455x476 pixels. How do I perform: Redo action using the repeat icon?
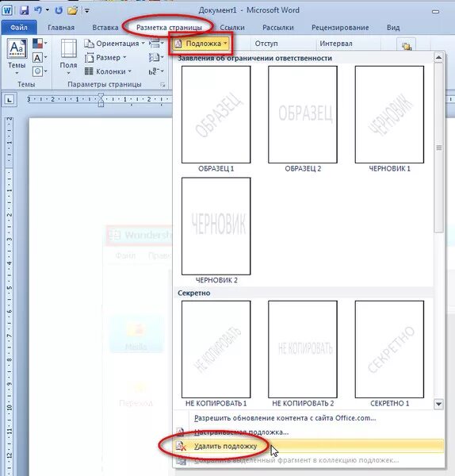pos(59,10)
